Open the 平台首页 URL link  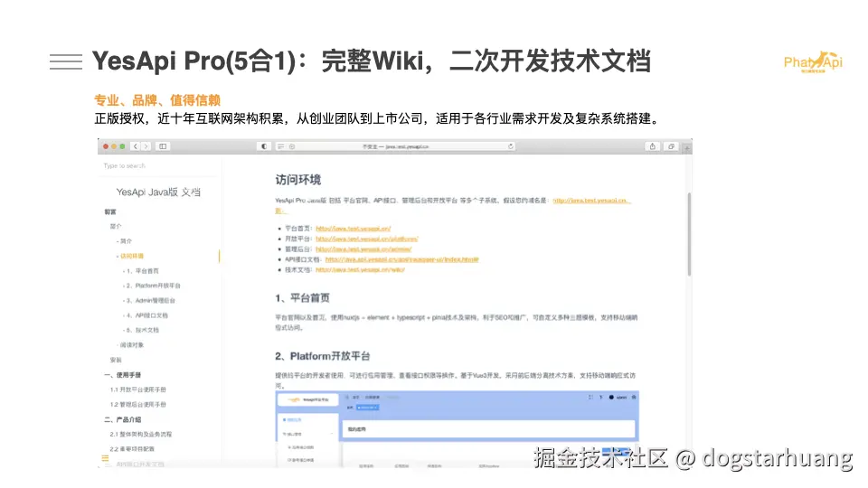354,229
